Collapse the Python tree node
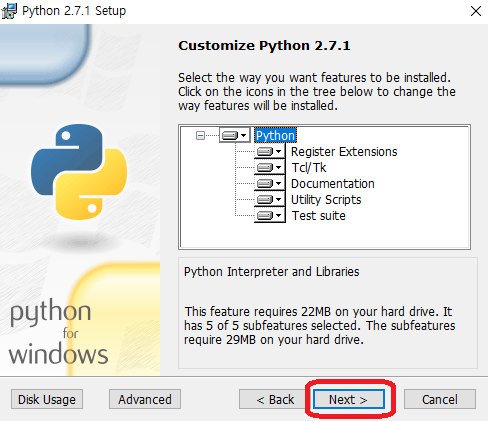The width and height of the screenshot is (488, 421). (x=200, y=135)
